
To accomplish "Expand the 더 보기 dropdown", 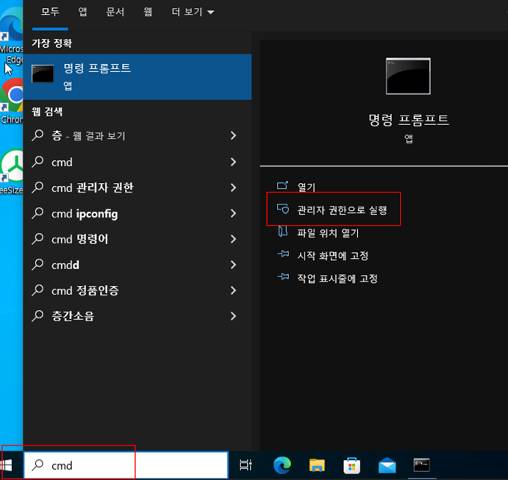I will click(x=193, y=12).
